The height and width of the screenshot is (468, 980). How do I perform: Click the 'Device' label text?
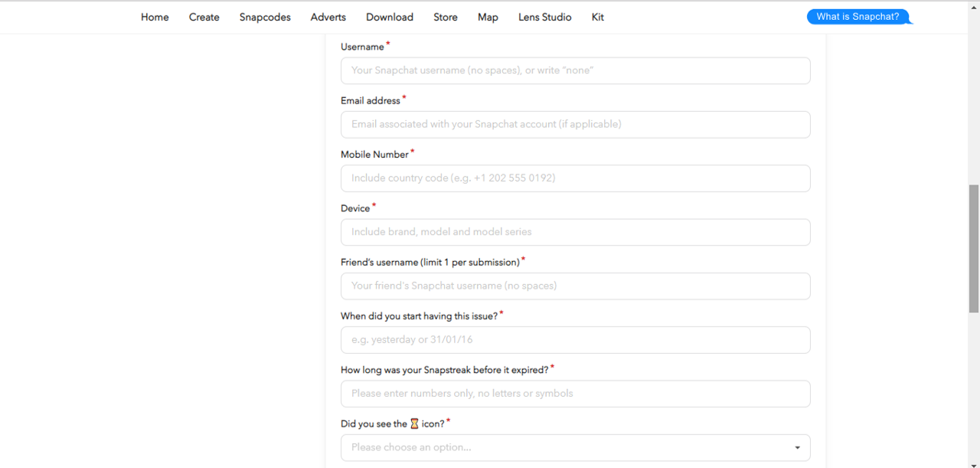tap(355, 208)
